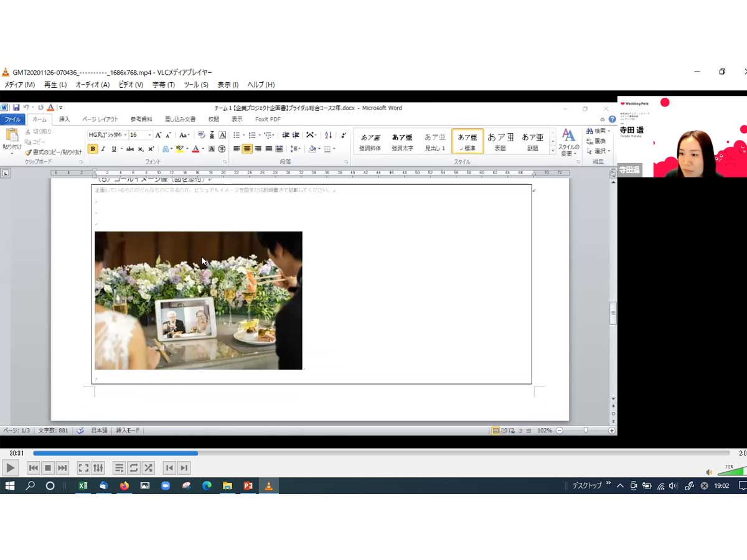Switch to ページ レイアウト tab
Image resolution: width=747 pixels, height=560 pixels.
(x=100, y=119)
